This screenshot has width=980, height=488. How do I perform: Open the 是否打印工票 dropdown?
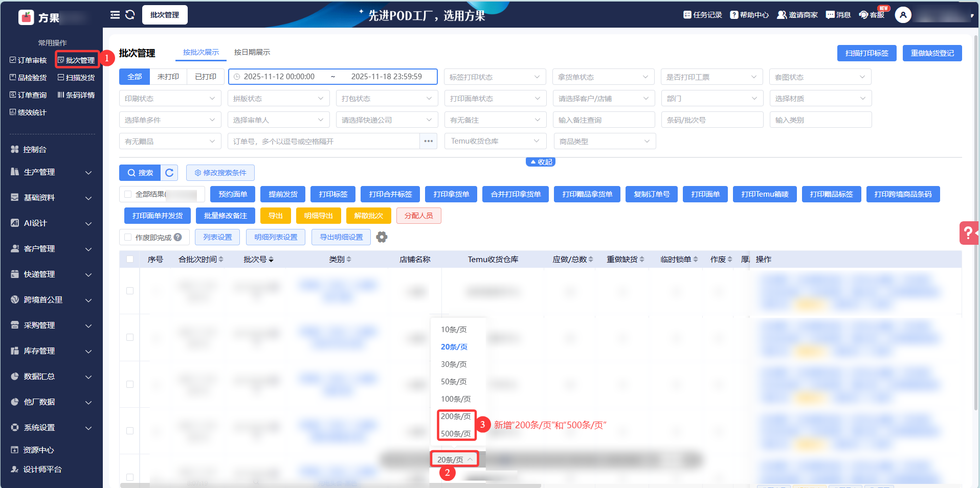point(712,77)
